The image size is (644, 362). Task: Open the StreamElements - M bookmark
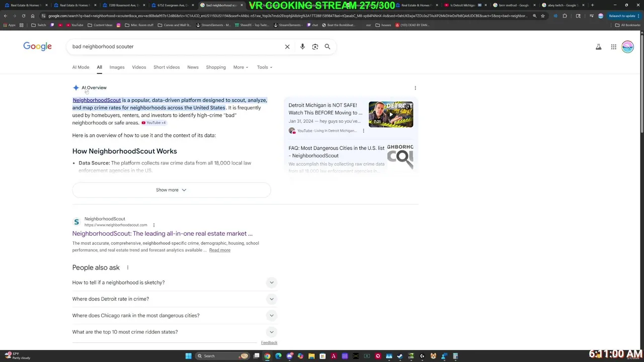coord(213,25)
